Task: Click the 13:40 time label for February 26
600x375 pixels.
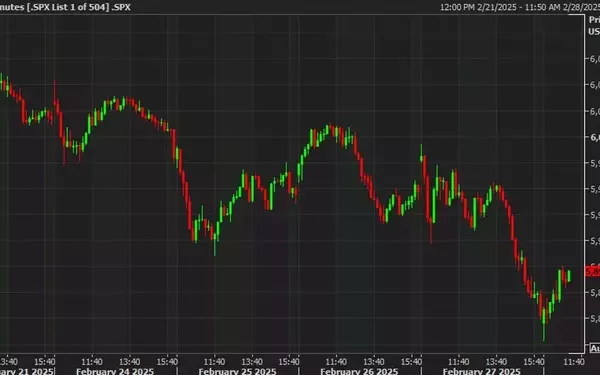Action: (x=373, y=361)
